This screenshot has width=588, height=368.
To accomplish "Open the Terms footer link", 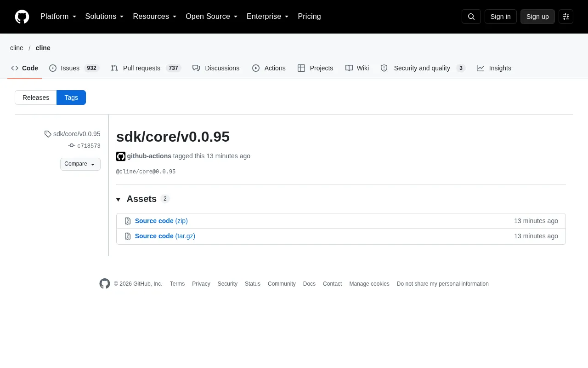I will pyautogui.click(x=177, y=284).
